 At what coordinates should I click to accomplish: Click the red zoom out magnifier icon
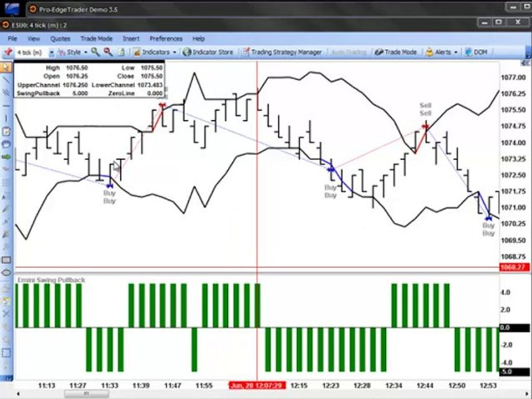(x=108, y=52)
